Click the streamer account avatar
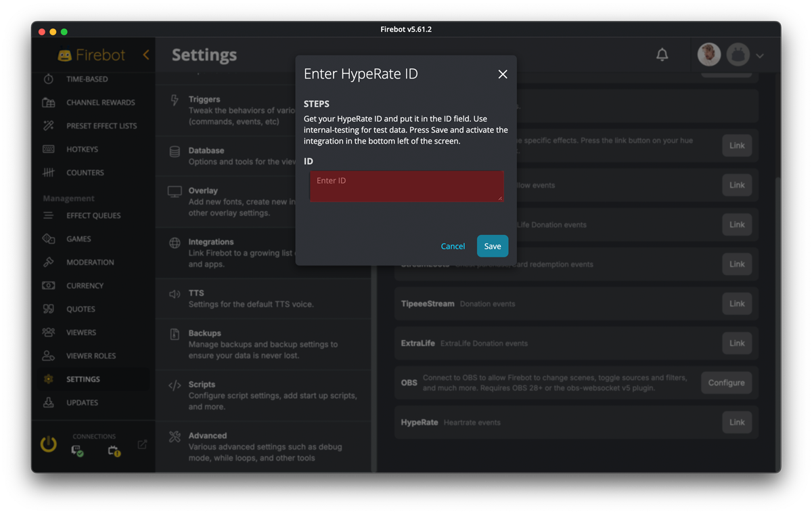Screen dimensions: 812x514 point(709,55)
